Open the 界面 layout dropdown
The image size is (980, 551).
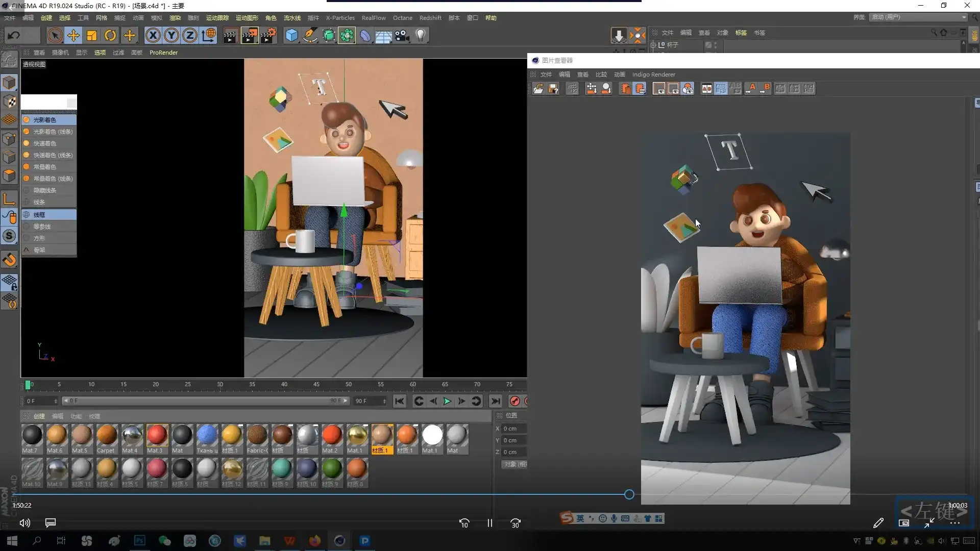point(918,17)
